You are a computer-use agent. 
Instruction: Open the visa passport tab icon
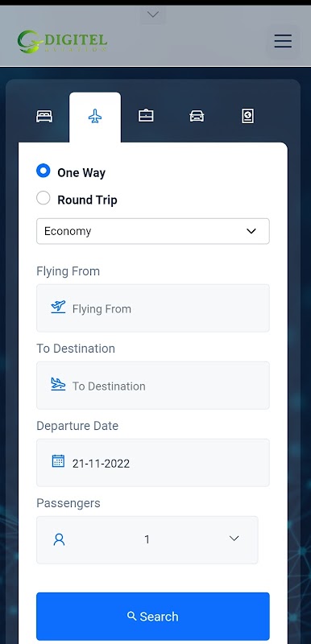[247, 116]
